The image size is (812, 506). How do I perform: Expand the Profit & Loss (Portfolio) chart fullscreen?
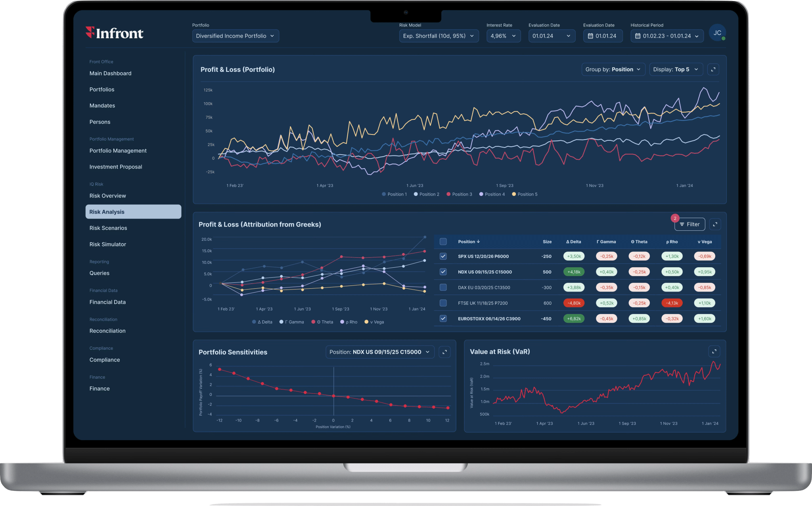713,69
